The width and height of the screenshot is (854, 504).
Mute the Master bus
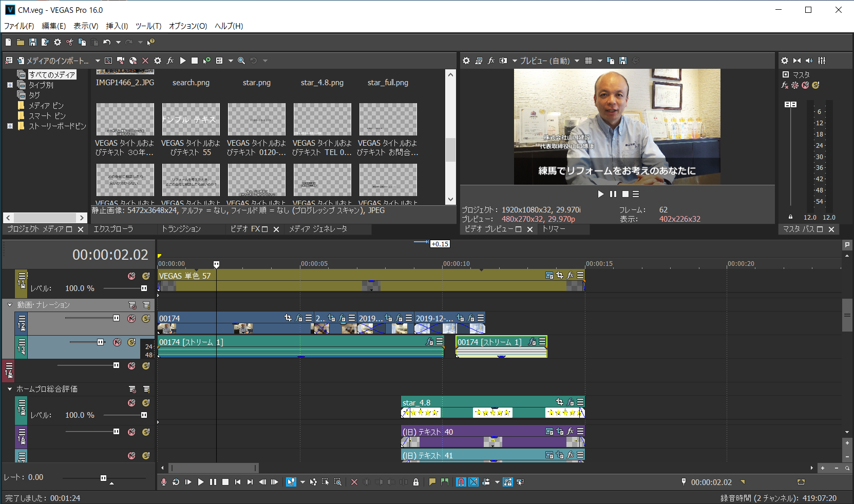pos(805,85)
